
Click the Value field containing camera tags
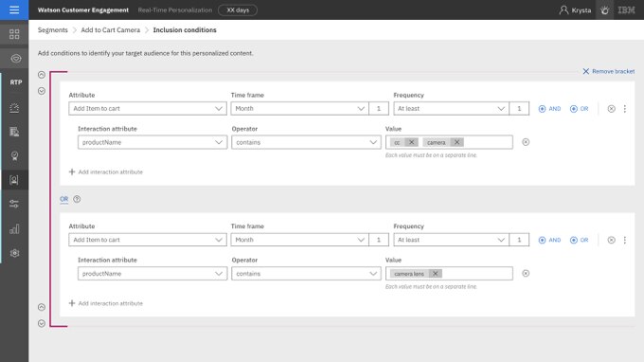pos(449,142)
